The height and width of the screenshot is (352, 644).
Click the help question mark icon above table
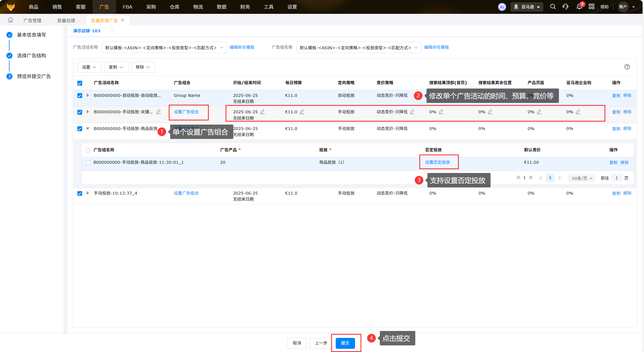tap(627, 67)
